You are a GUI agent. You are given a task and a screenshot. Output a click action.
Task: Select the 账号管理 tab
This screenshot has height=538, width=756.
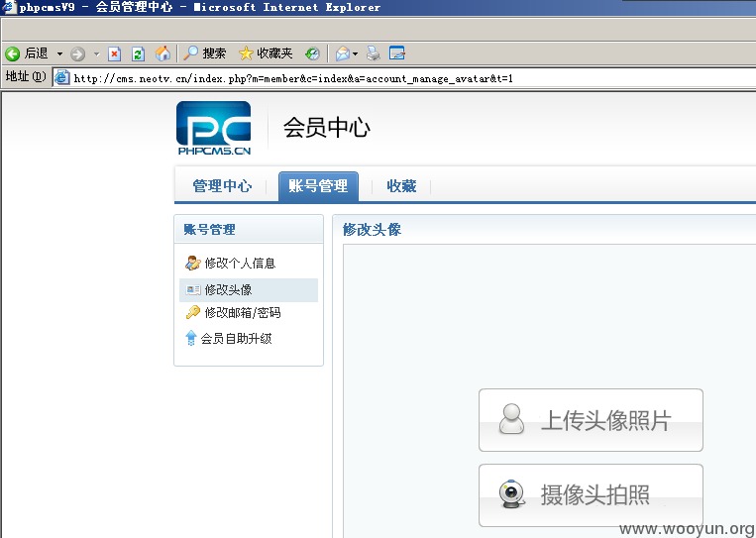(318, 186)
